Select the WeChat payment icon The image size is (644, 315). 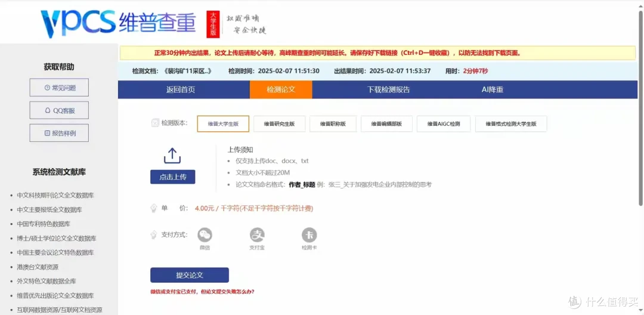[205, 235]
